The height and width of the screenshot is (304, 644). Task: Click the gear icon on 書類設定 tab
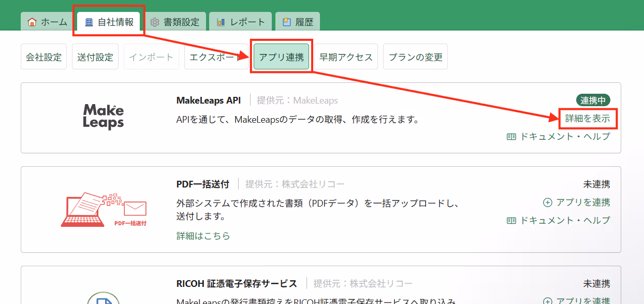pyautogui.click(x=154, y=22)
